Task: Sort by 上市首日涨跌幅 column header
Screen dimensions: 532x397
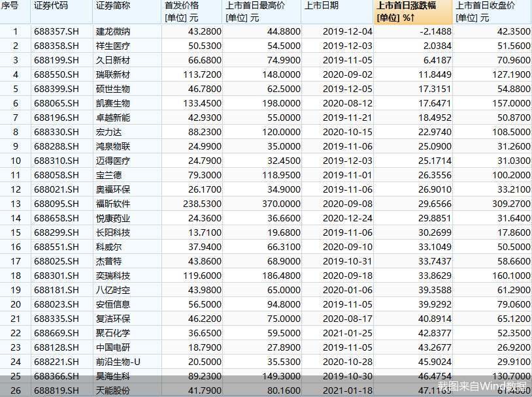Action: click(x=413, y=12)
